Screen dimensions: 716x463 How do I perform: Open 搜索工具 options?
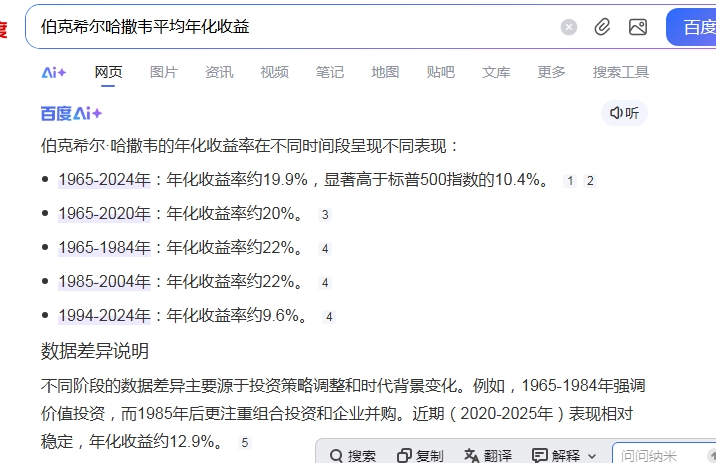click(621, 72)
